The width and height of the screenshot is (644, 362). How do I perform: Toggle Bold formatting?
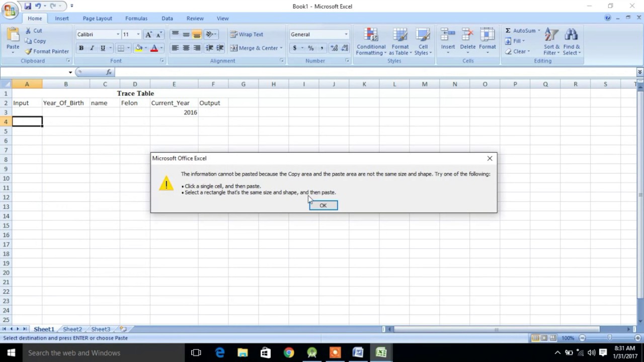(x=81, y=48)
